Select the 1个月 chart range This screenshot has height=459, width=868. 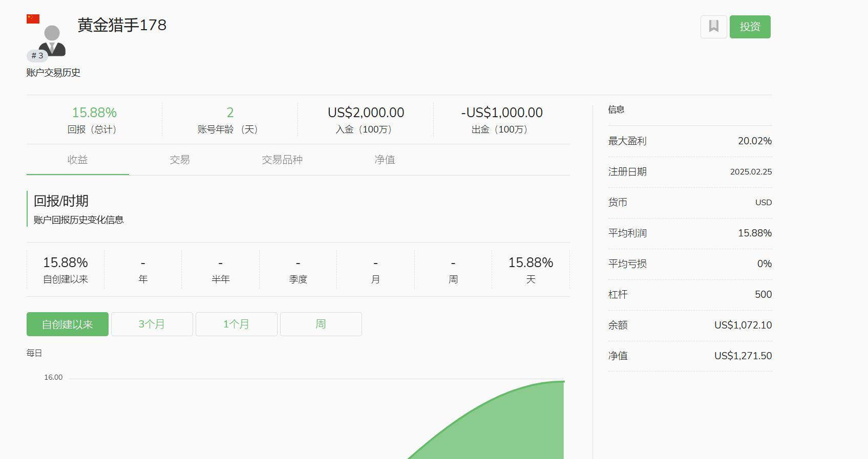pyautogui.click(x=237, y=324)
